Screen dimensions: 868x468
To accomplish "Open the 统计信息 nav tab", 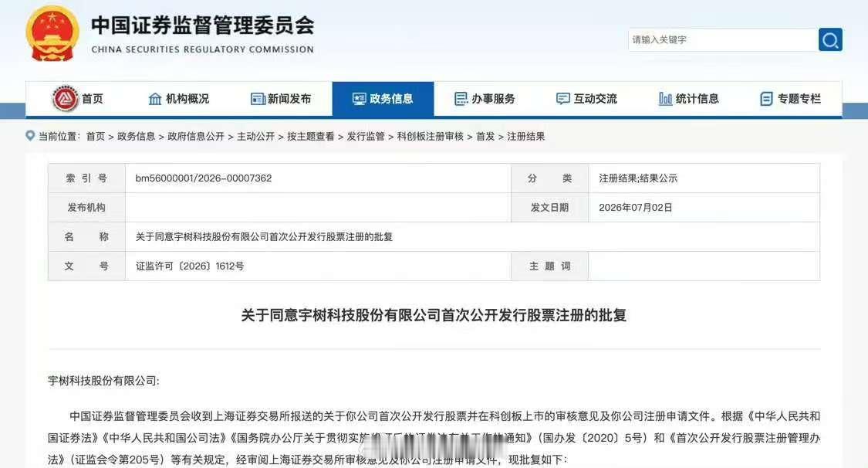I will [x=689, y=99].
